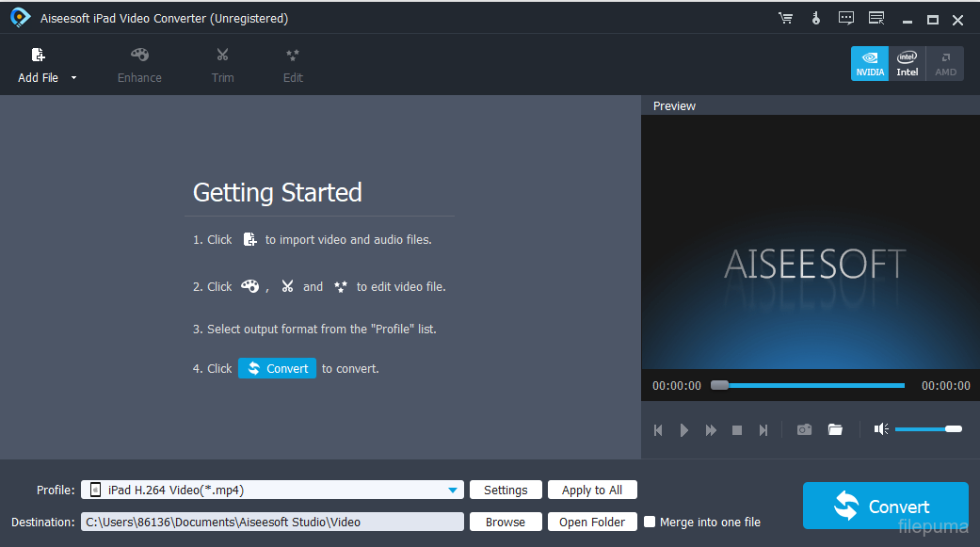980x547 pixels.
Task: Take a snapshot with camera icon
Action: [804, 429]
